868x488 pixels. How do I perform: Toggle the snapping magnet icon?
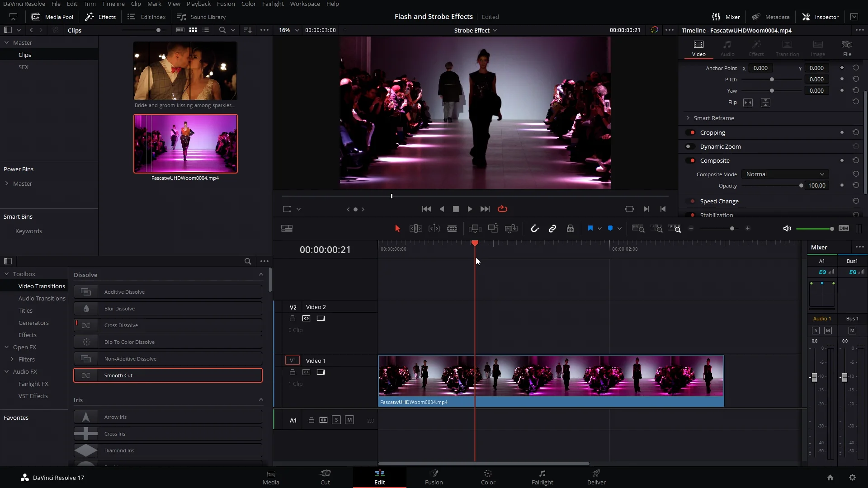click(535, 229)
